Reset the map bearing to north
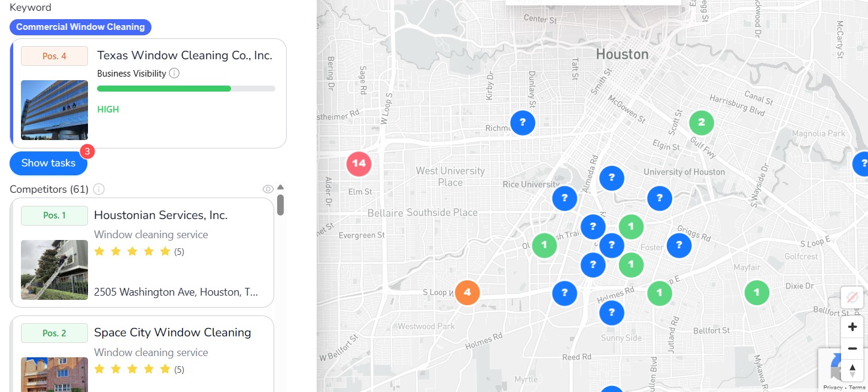The height and width of the screenshot is (392, 868). (852, 370)
